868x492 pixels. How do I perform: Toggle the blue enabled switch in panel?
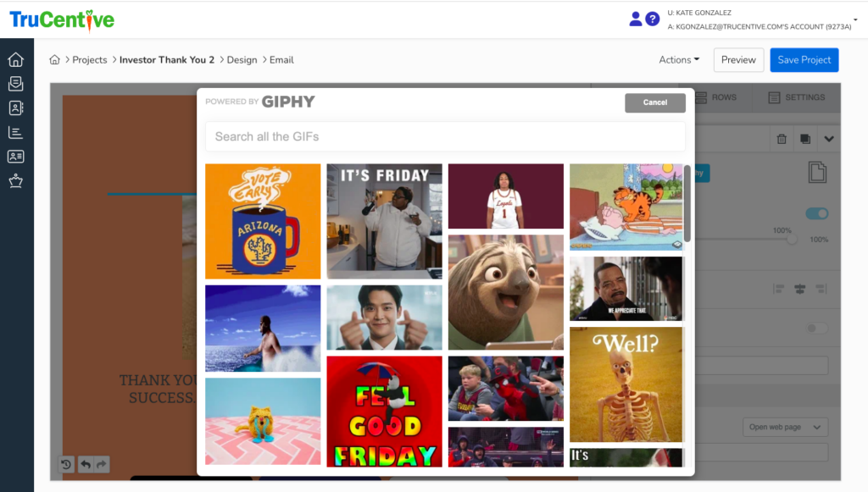coord(816,213)
